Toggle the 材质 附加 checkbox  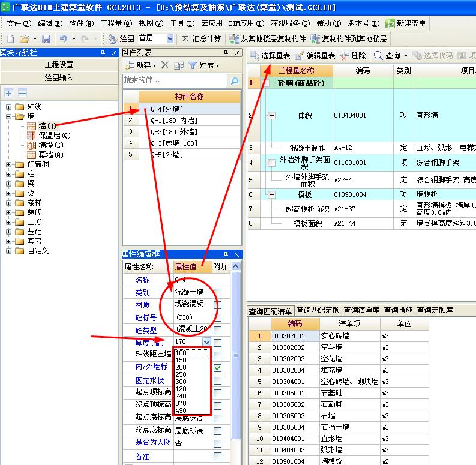pyautogui.click(x=218, y=305)
